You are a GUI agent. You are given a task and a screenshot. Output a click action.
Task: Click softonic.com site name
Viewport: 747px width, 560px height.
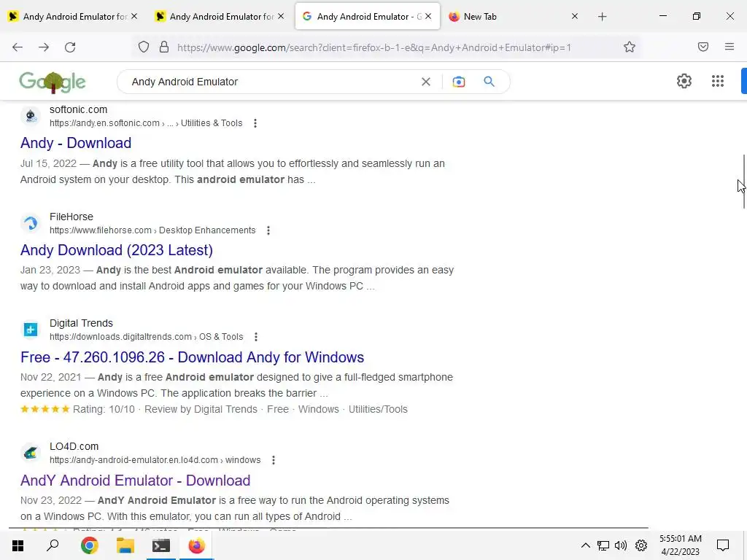tap(79, 109)
